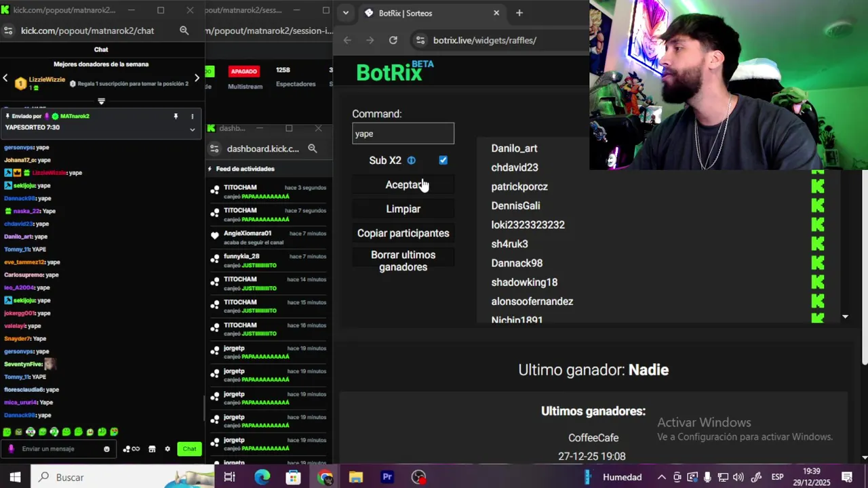Show hidden system tray icons

click(x=661, y=477)
